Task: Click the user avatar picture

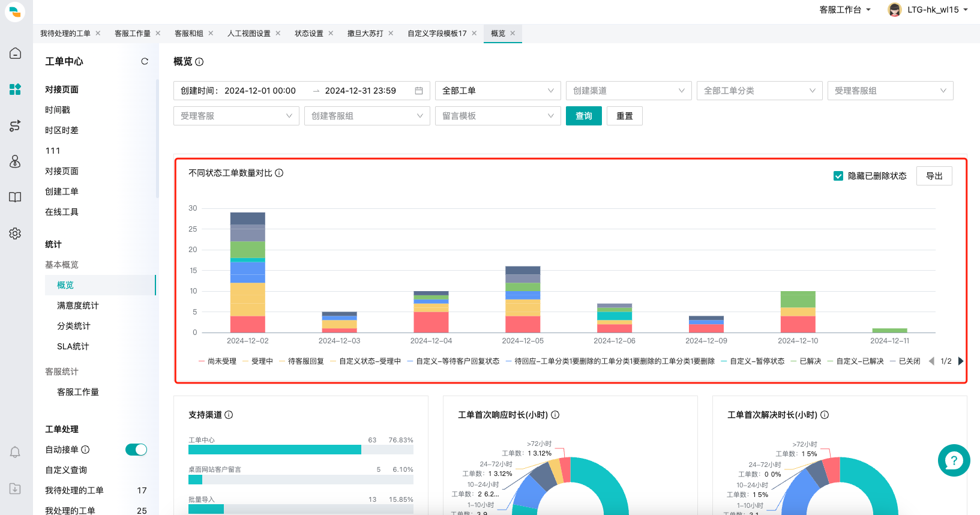Action: point(895,10)
